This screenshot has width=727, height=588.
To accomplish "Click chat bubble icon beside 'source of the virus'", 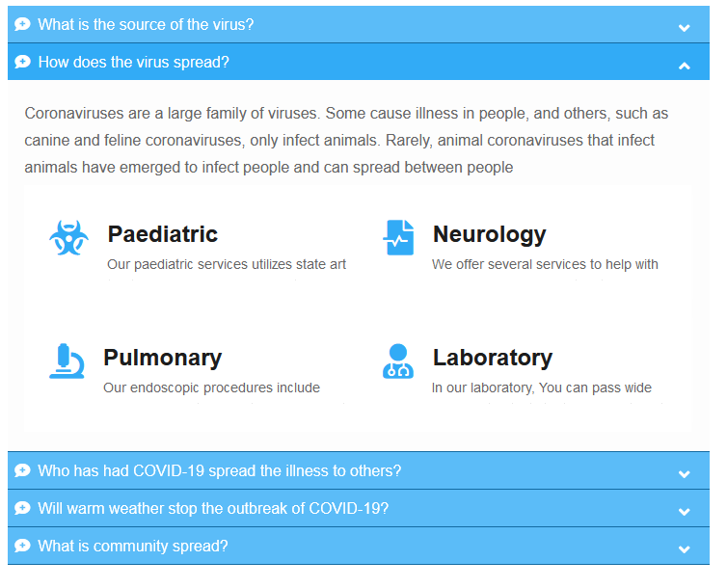I will click(x=22, y=25).
